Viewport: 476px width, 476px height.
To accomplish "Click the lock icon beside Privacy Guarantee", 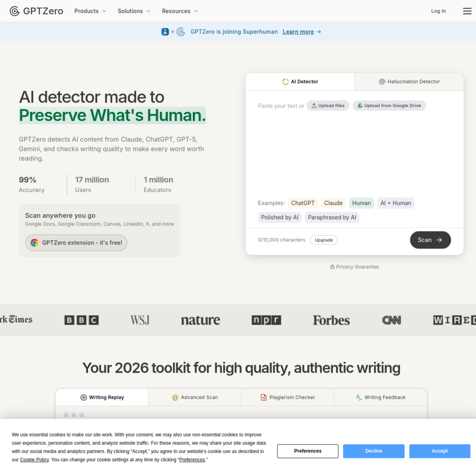I will click(332, 267).
